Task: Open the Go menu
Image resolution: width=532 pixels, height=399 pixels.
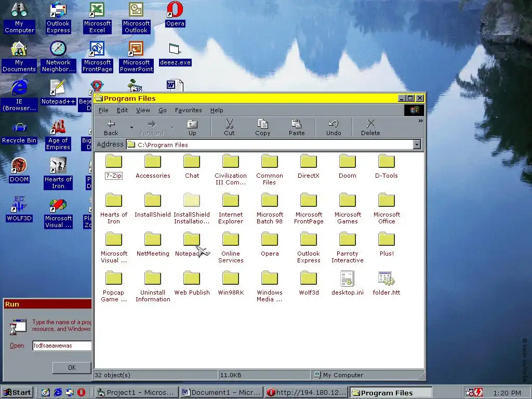Action: [x=163, y=110]
